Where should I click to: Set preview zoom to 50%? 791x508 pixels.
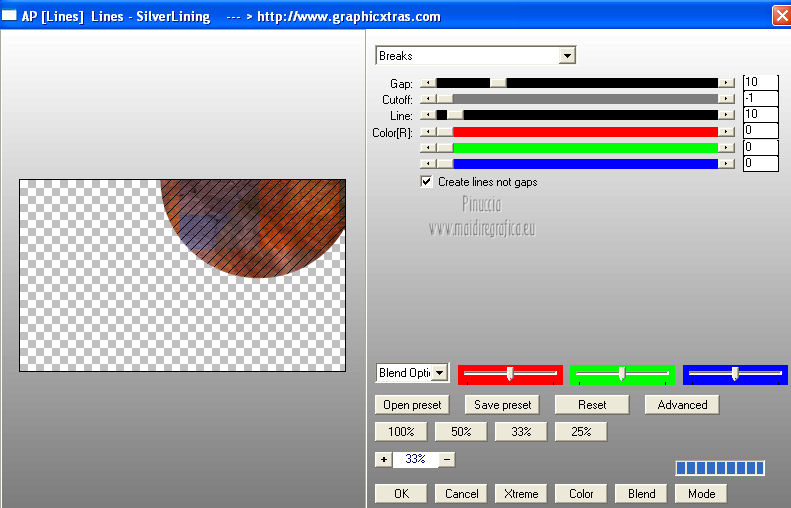[x=461, y=432]
